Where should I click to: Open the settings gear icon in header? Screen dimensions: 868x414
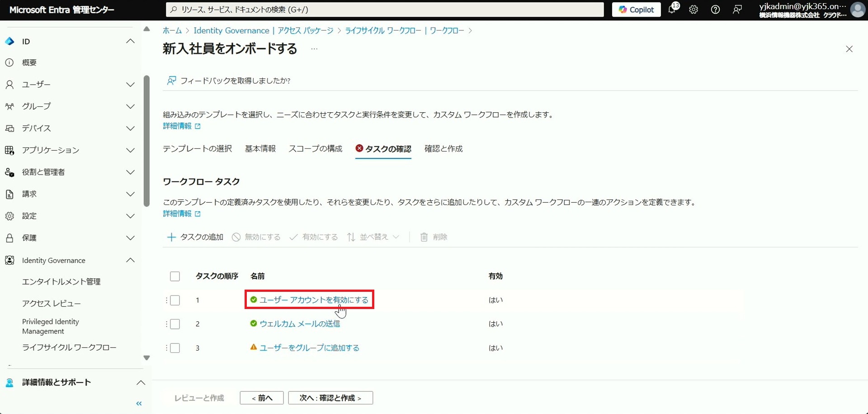(693, 10)
